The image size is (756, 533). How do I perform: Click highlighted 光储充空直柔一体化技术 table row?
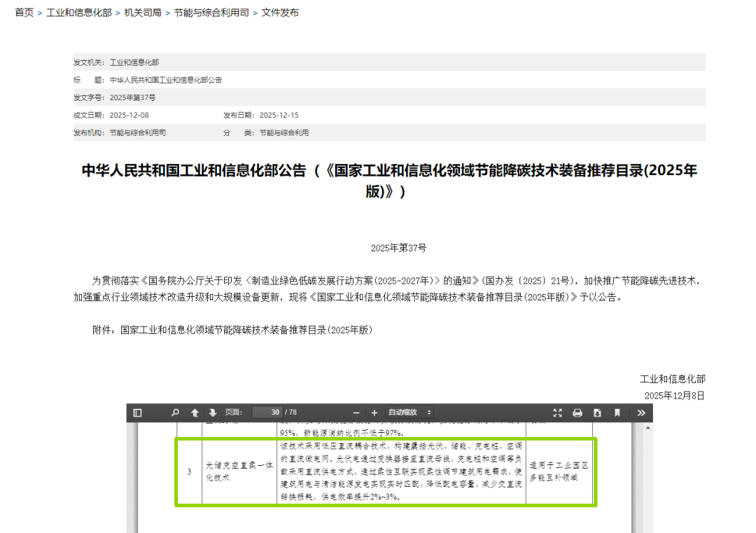click(x=385, y=471)
